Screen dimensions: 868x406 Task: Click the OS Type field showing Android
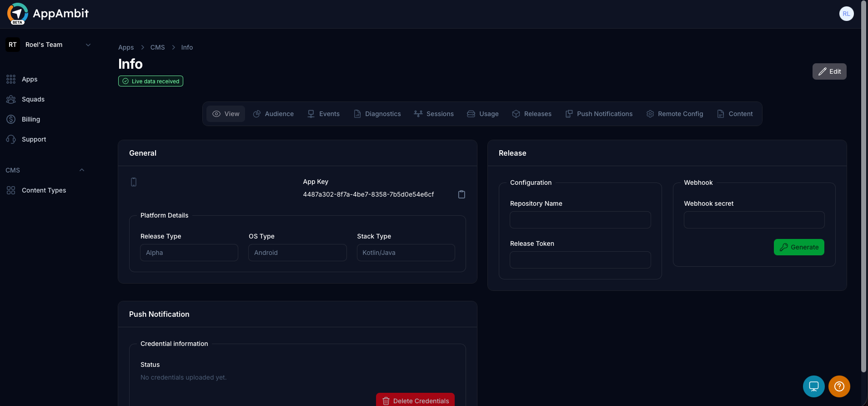coord(297,253)
